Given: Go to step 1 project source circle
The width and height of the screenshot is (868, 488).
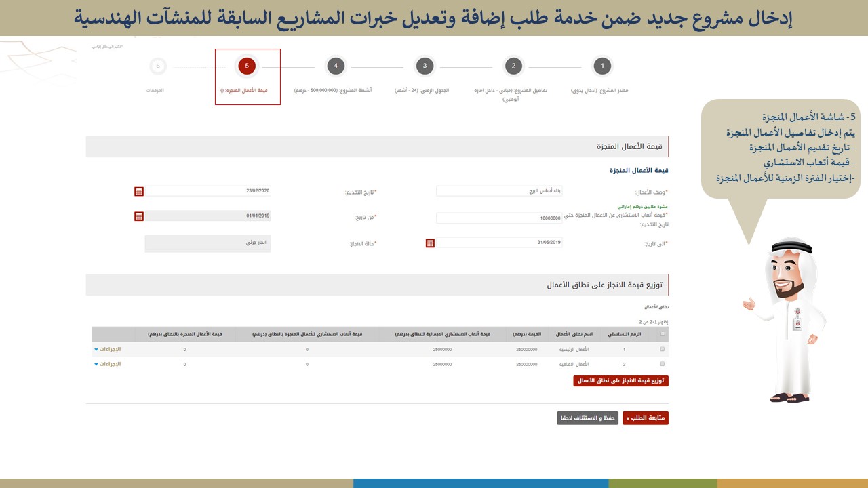Looking at the screenshot, I should click(x=602, y=66).
